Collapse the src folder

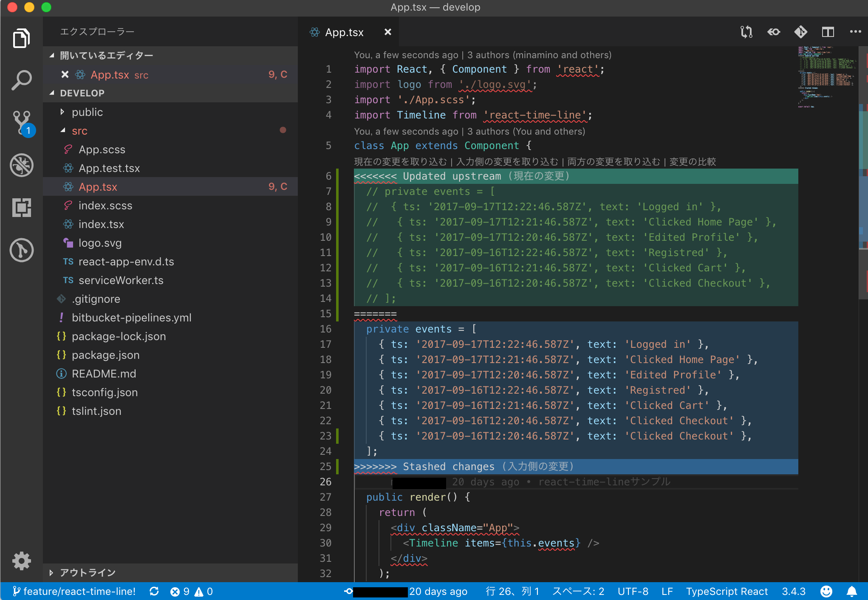79,131
